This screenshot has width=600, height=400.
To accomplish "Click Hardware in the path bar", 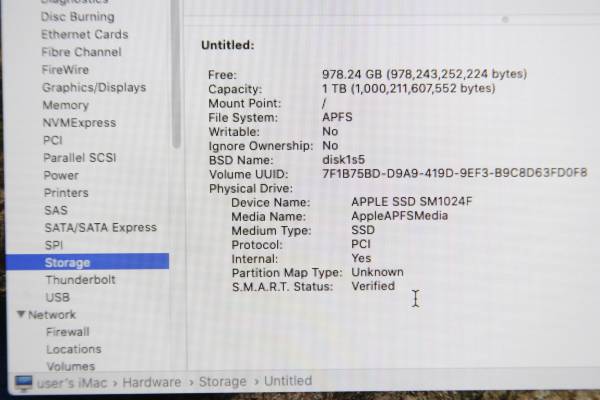I will tap(152, 382).
